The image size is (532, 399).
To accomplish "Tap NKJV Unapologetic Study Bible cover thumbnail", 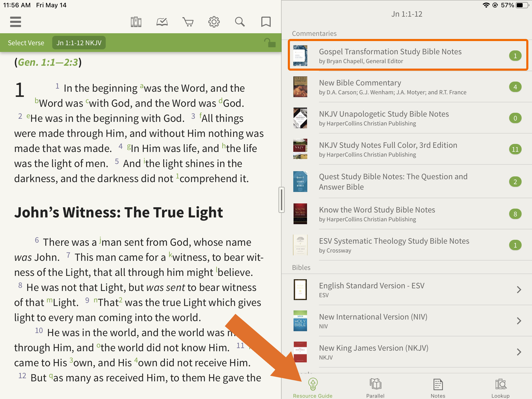I will coord(300,118).
